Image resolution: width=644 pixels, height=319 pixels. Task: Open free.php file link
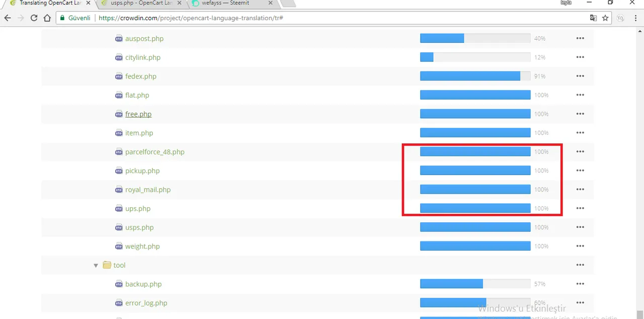(138, 114)
